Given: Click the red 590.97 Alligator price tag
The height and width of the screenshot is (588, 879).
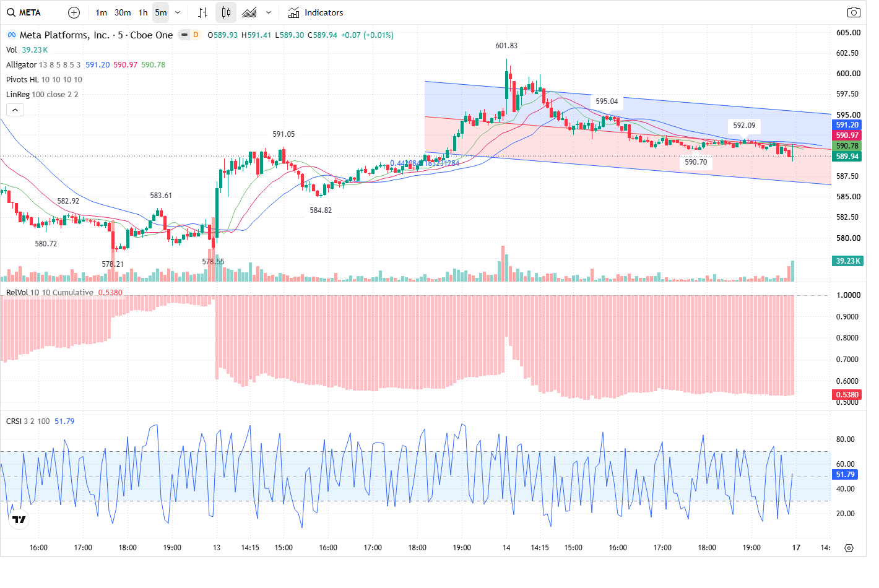Looking at the screenshot, I should pyautogui.click(x=847, y=136).
